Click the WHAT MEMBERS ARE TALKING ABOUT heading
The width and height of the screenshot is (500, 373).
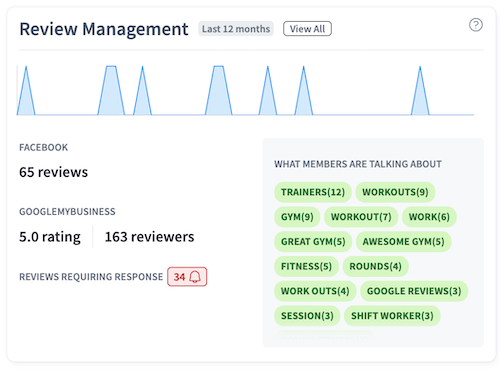pyautogui.click(x=358, y=164)
